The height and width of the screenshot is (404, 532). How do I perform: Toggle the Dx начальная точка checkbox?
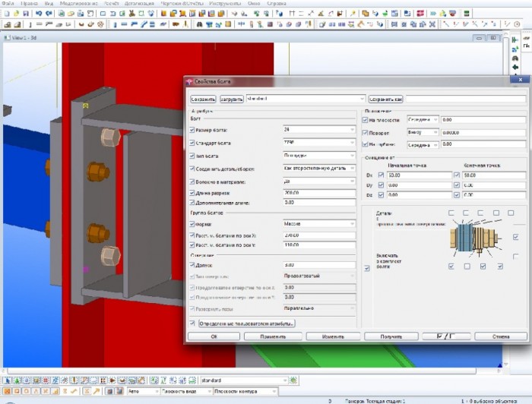coord(381,175)
